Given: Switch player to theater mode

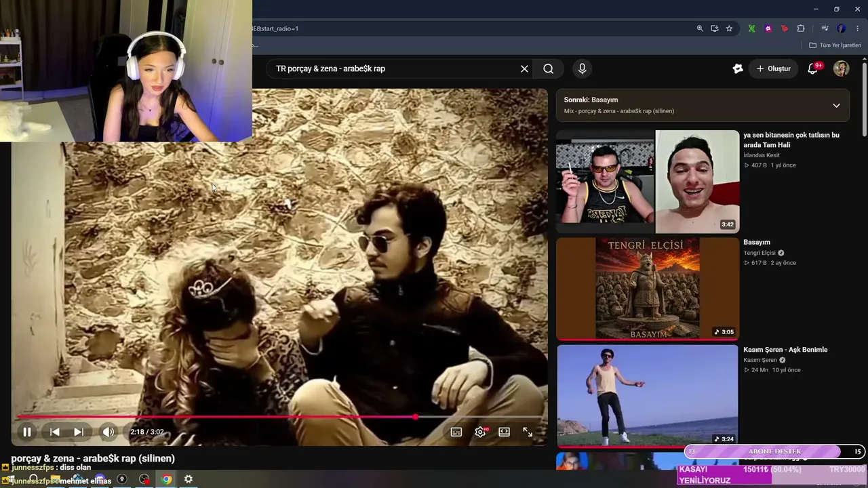Looking at the screenshot, I should (x=504, y=432).
